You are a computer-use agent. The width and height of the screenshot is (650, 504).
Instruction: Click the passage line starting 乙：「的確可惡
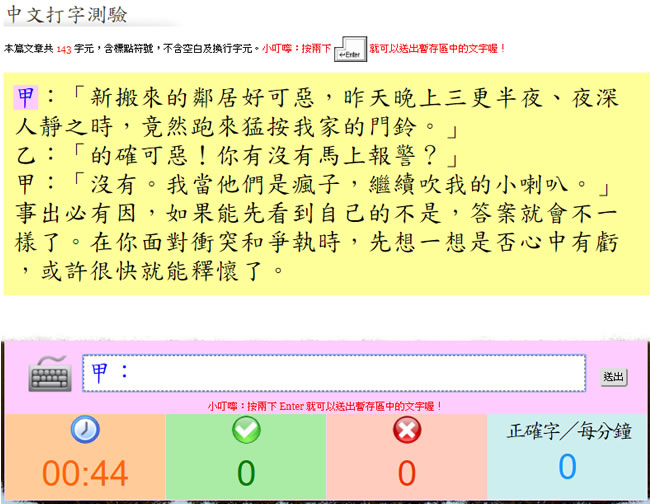click(238, 156)
